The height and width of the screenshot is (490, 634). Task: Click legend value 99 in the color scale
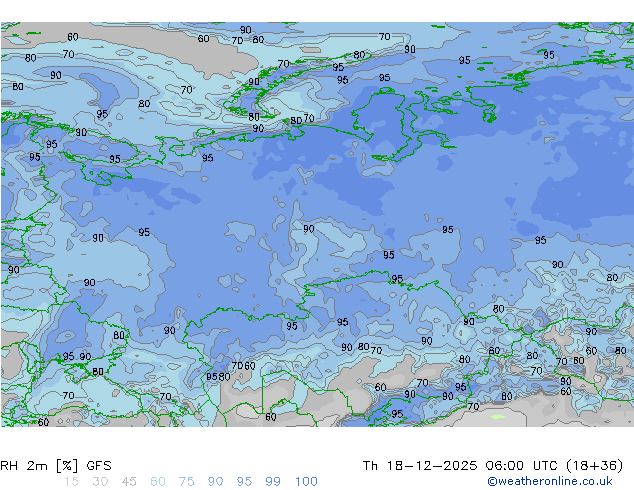click(x=273, y=482)
